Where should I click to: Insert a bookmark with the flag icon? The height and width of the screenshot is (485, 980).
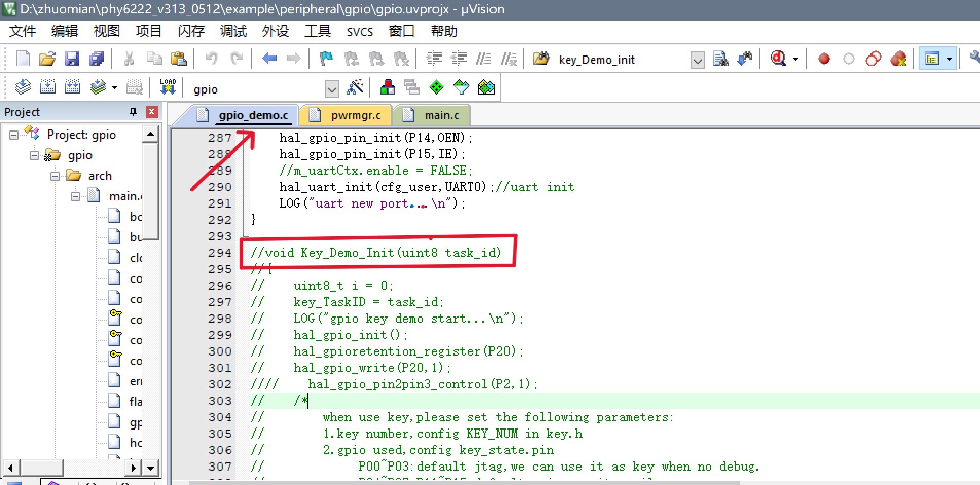point(326,59)
